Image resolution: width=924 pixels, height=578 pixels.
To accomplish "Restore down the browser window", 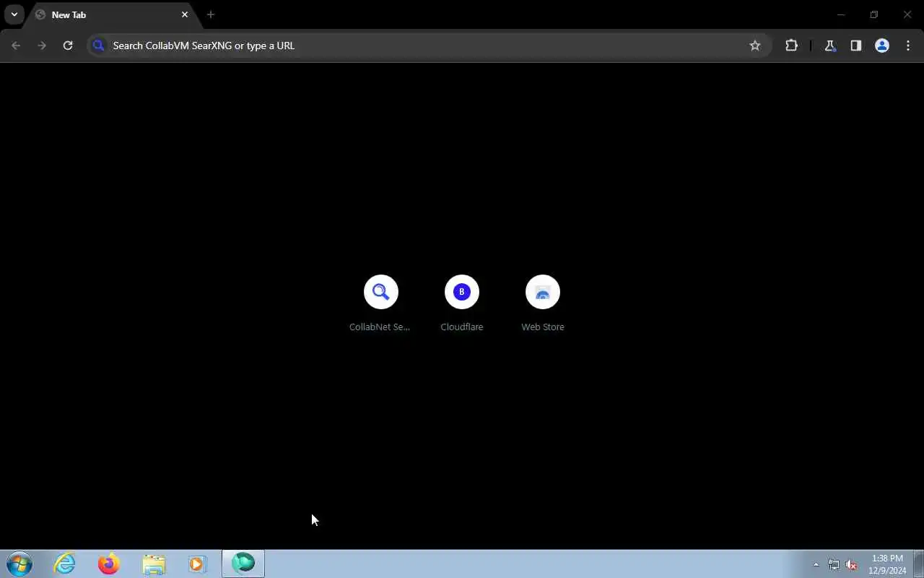I will tap(874, 14).
